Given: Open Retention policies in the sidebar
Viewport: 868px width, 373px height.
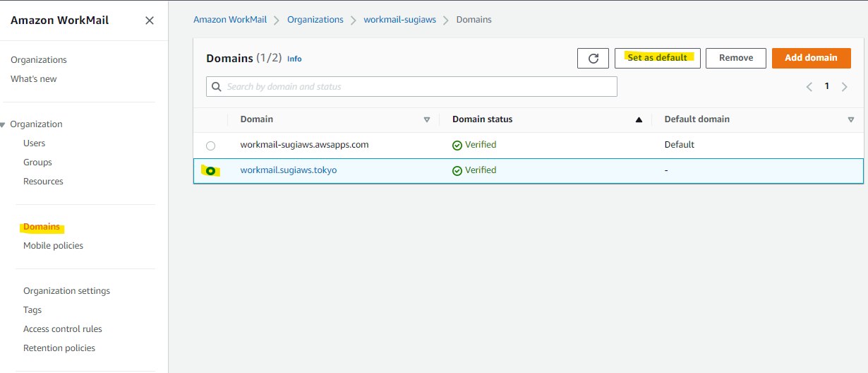Looking at the screenshot, I should (59, 348).
